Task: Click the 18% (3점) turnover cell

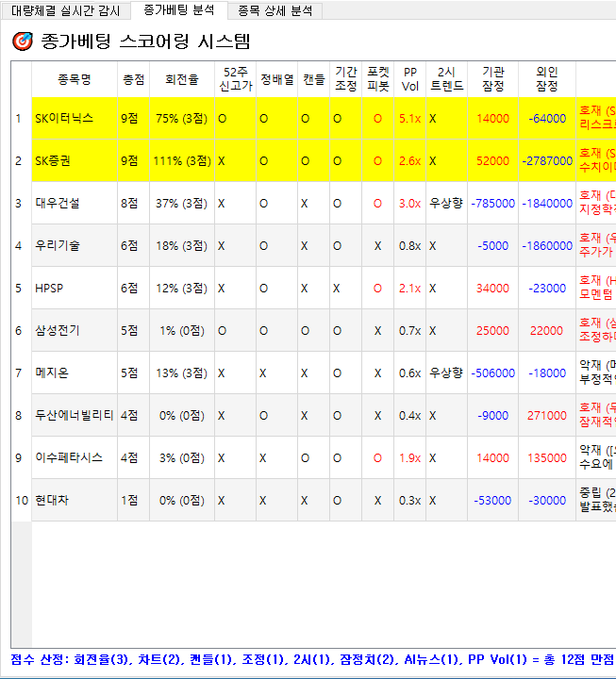Action: (182, 245)
